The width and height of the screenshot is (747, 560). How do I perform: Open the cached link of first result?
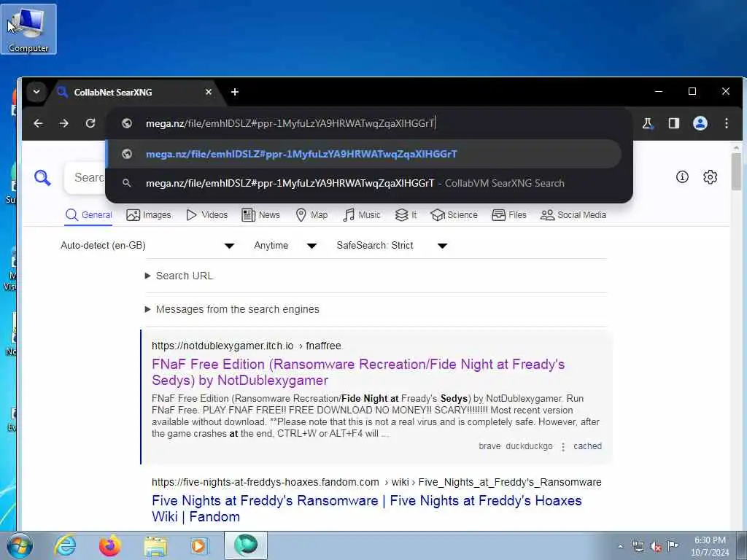click(587, 446)
